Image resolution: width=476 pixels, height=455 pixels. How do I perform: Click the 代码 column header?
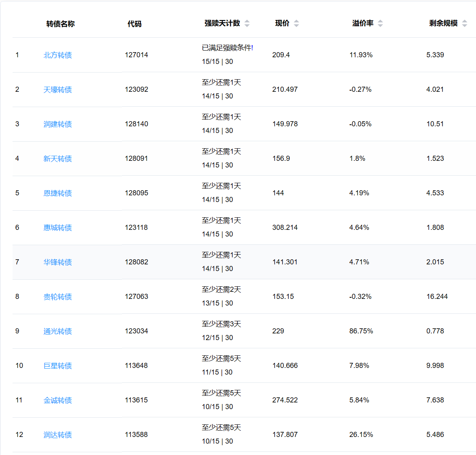[x=134, y=24]
